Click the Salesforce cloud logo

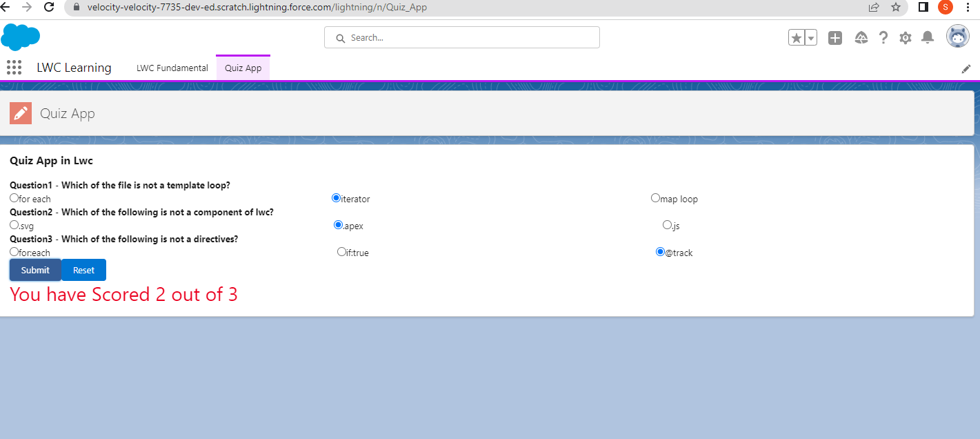21,37
